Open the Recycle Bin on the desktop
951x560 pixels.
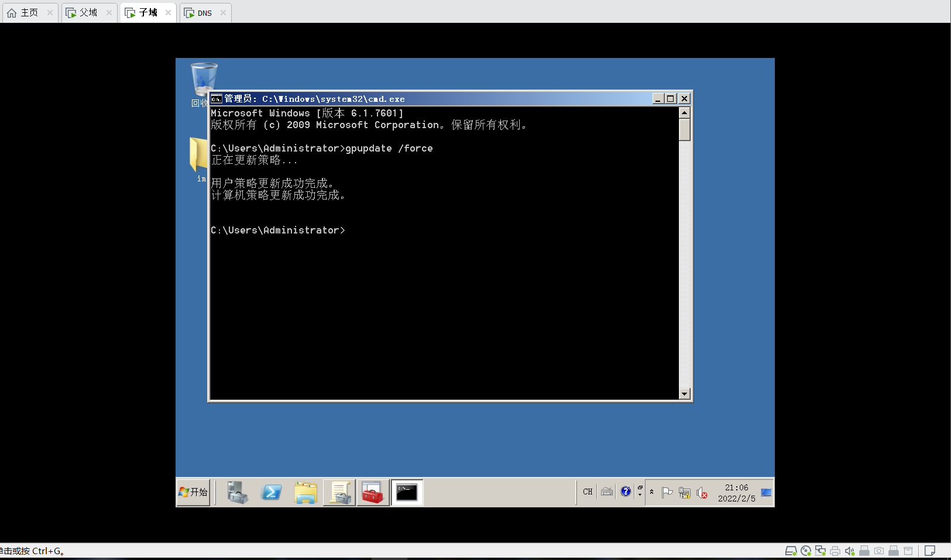pyautogui.click(x=201, y=85)
